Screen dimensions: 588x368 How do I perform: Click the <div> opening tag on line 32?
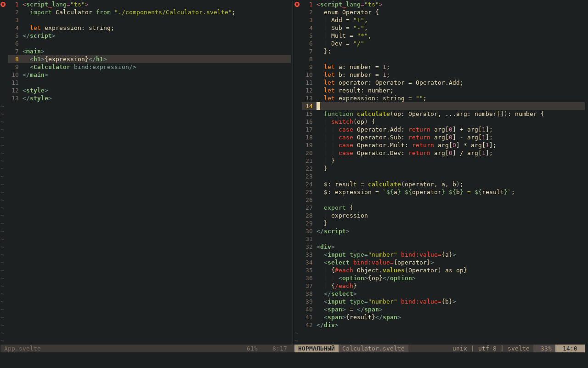(x=326, y=247)
